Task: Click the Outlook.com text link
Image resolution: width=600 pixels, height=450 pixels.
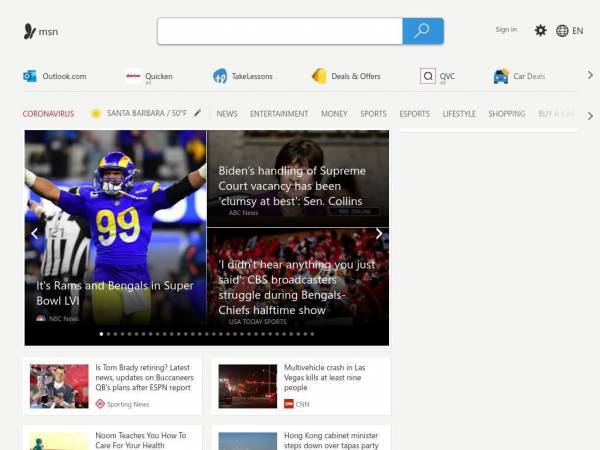Action: click(x=64, y=76)
